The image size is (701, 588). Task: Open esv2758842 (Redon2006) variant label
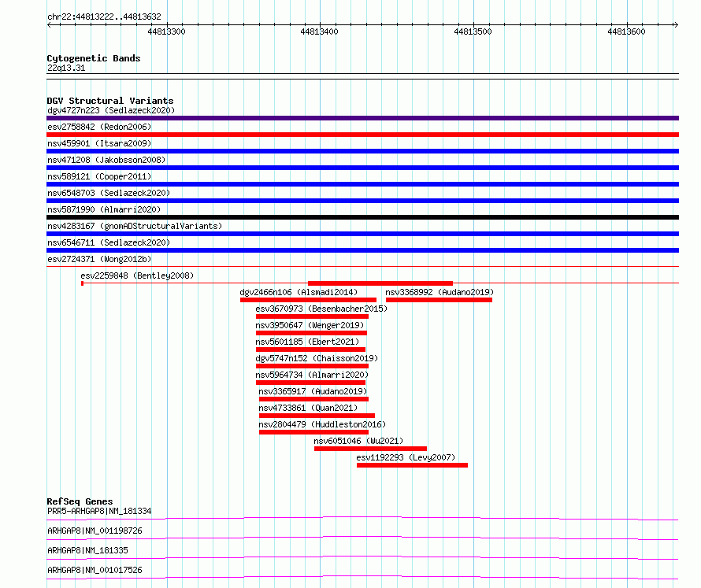click(x=99, y=127)
